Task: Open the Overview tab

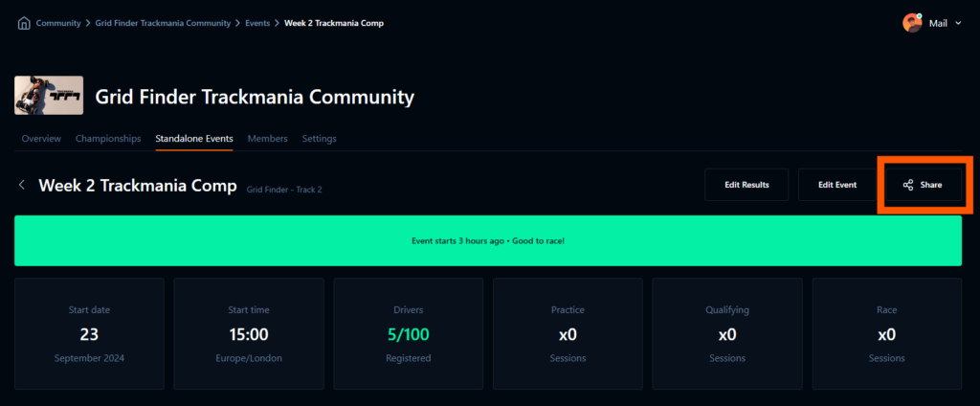Action: coord(41,139)
